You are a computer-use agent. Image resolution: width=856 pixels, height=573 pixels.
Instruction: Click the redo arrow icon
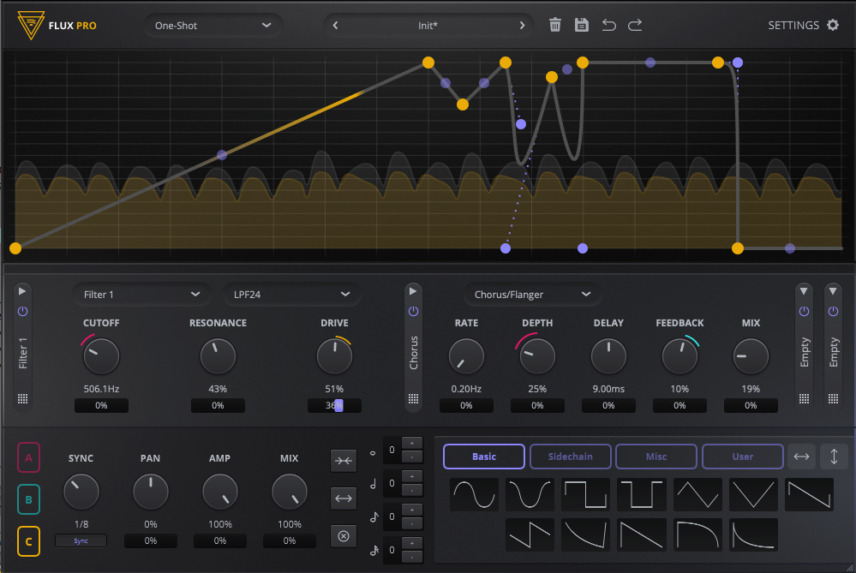pyautogui.click(x=635, y=25)
